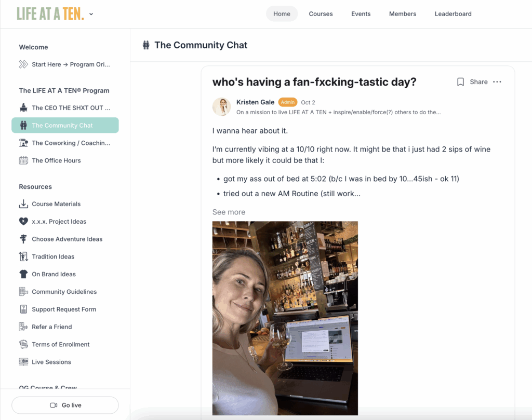The width and height of the screenshot is (532, 420).
Task: Switch to the Courses tab
Action: [x=321, y=14]
